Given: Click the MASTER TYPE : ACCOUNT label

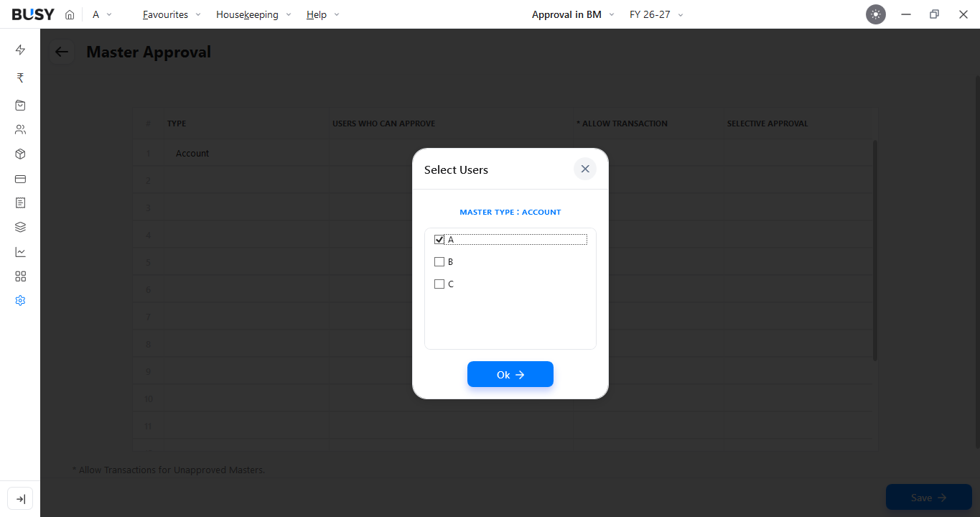Looking at the screenshot, I should click(510, 212).
